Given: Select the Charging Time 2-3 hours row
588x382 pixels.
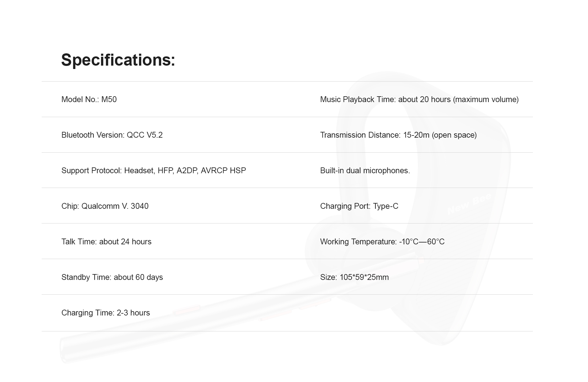Looking at the screenshot, I should 106,313.
